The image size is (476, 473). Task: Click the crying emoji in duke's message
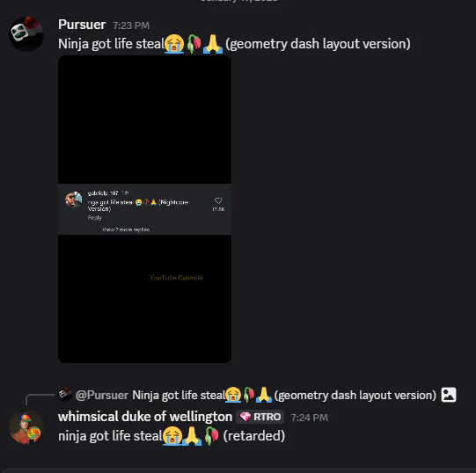coord(172,436)
